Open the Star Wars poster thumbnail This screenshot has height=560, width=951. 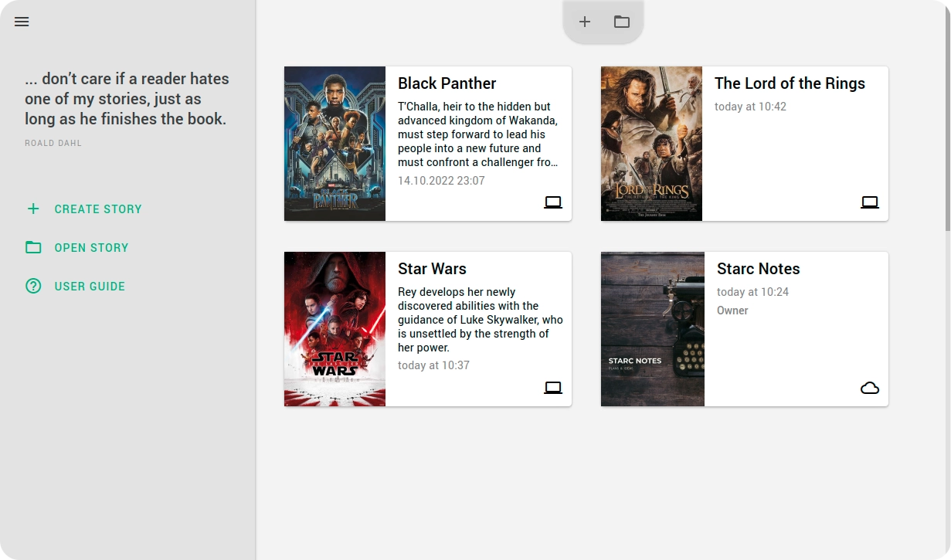click(335, 329)
